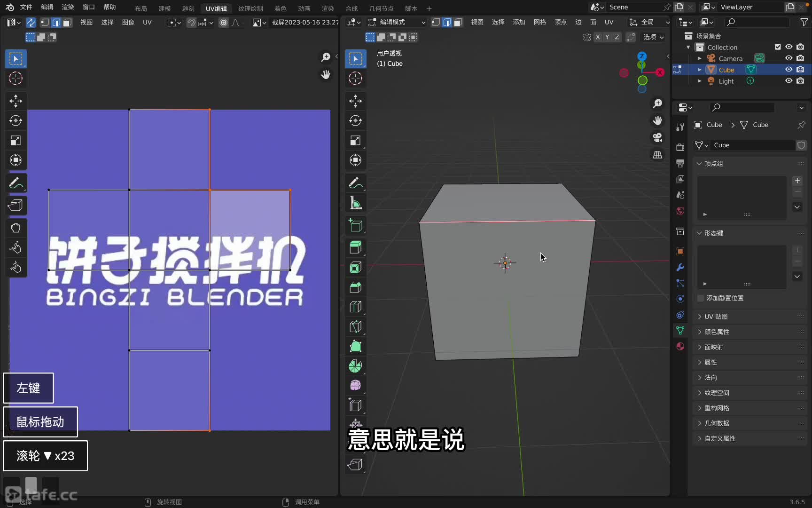Select the Grab sculpt tool in UV editor
The width and height of the screenshot is (812, 508).
(x=16, y=228)
